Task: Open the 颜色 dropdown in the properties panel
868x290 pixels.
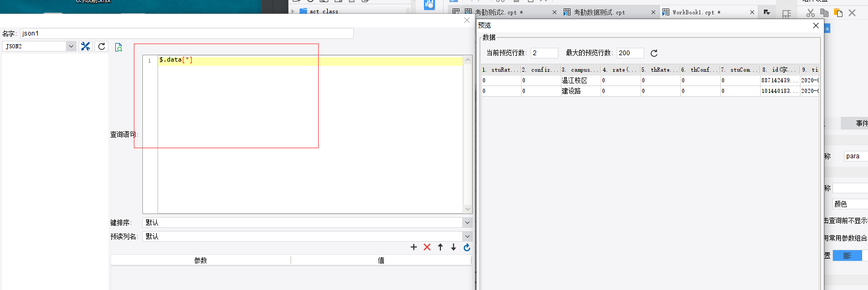Action: [850, 204]
